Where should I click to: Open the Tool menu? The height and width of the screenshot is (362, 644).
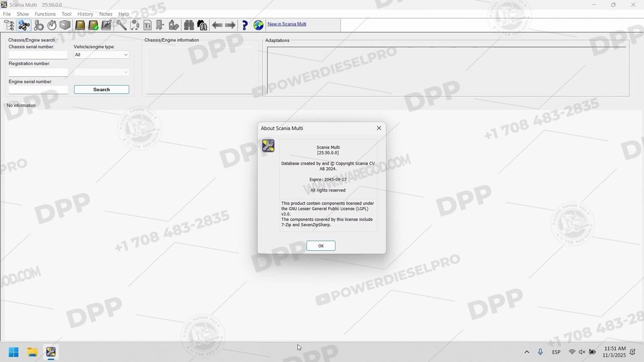[x=66, y=14]
